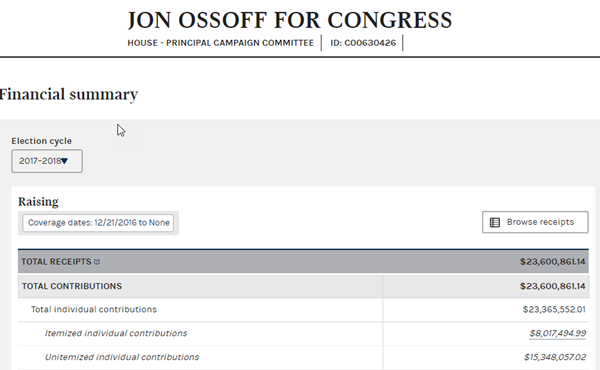Click the Itemized individual contributions label
This screenshot has width=600, height=370.
pos(116,333)
